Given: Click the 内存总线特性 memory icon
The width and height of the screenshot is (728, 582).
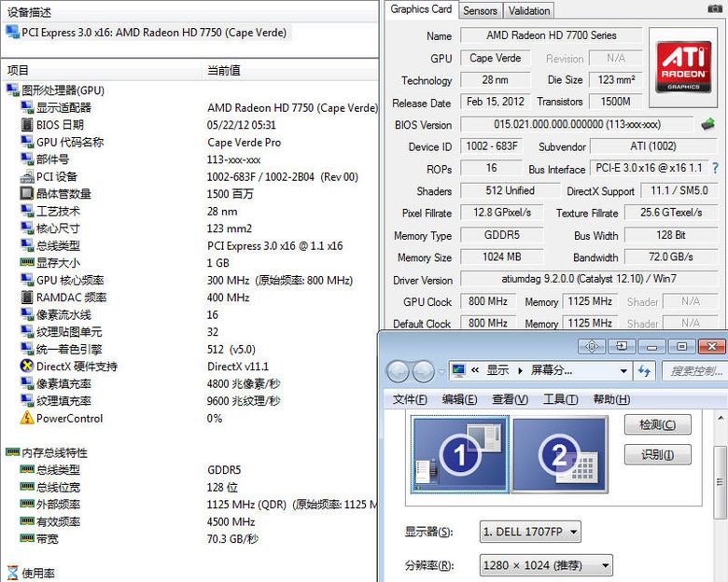Looking at the screenshot, I should [12, 452].
